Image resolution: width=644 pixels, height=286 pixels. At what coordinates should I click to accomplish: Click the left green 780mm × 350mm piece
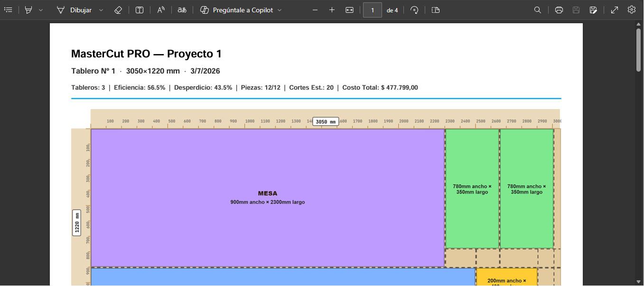472,189
